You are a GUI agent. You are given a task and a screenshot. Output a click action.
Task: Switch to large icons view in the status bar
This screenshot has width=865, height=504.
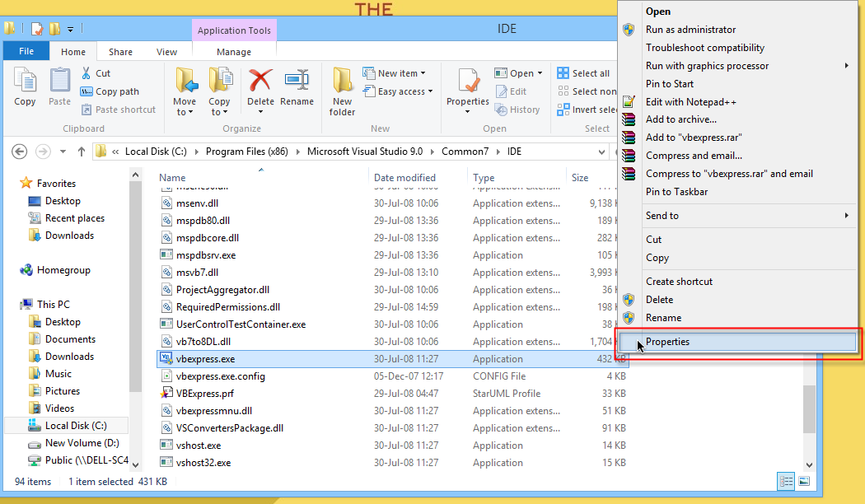pos(804,481)
